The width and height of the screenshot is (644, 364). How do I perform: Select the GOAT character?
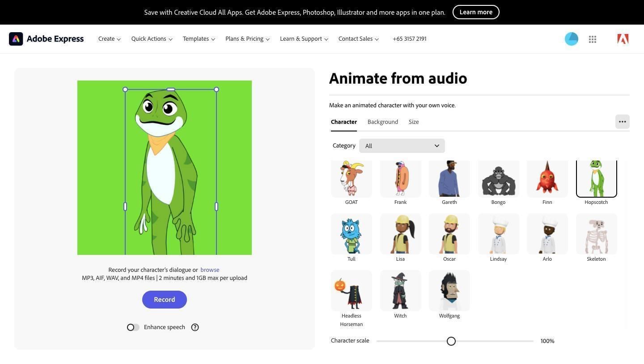(352, 179)
